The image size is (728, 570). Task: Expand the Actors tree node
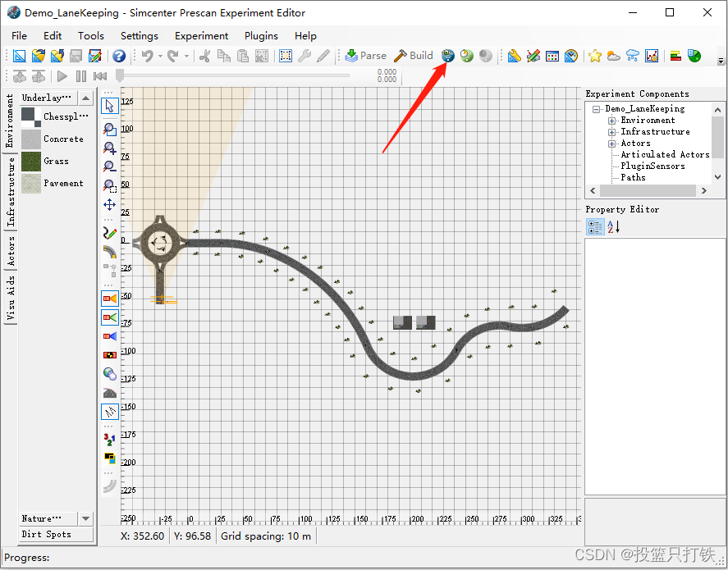click(612, 144)
